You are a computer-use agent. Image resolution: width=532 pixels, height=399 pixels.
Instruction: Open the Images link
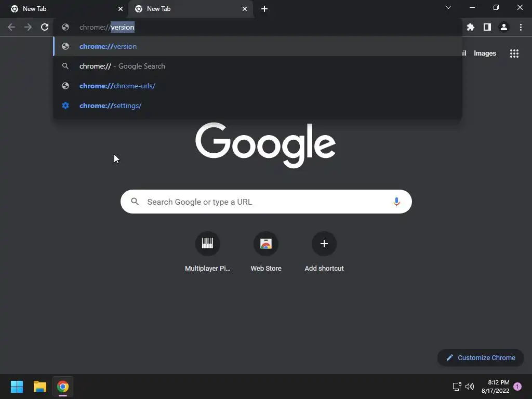pyautogui.click(x=485, y=54)
